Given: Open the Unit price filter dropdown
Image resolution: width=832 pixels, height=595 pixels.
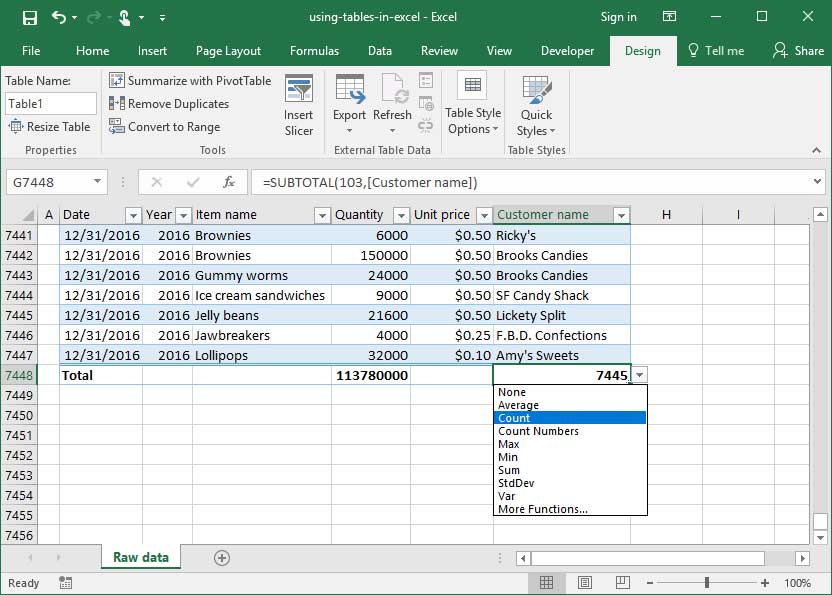Looking at the screenshot, I should tap(484, 215).
